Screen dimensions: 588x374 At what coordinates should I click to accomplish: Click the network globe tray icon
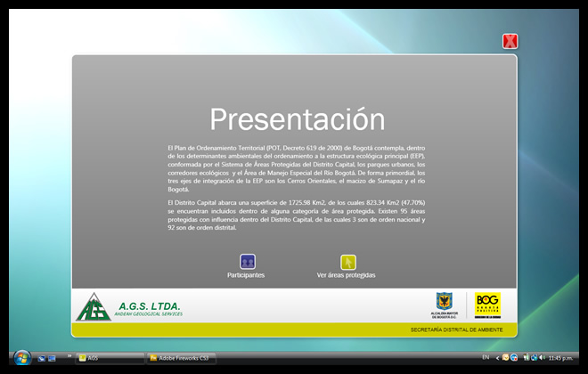pyautogui.click(x=533, y=357)
